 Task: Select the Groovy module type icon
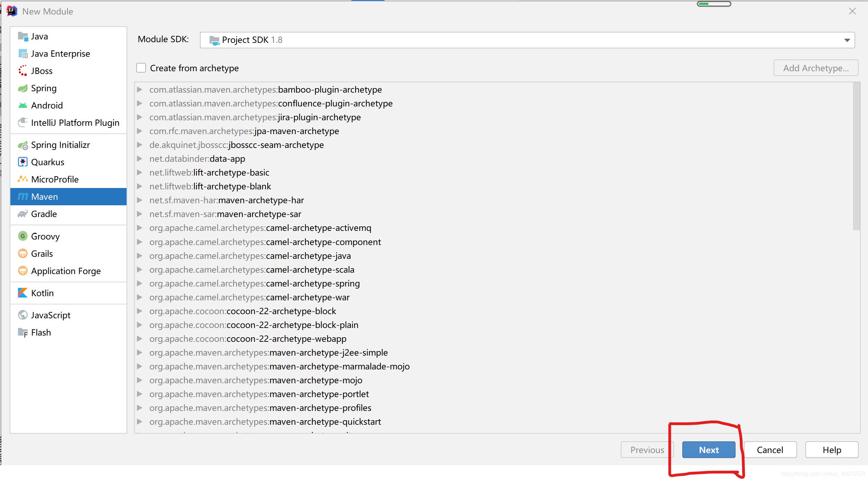[22, 236]
